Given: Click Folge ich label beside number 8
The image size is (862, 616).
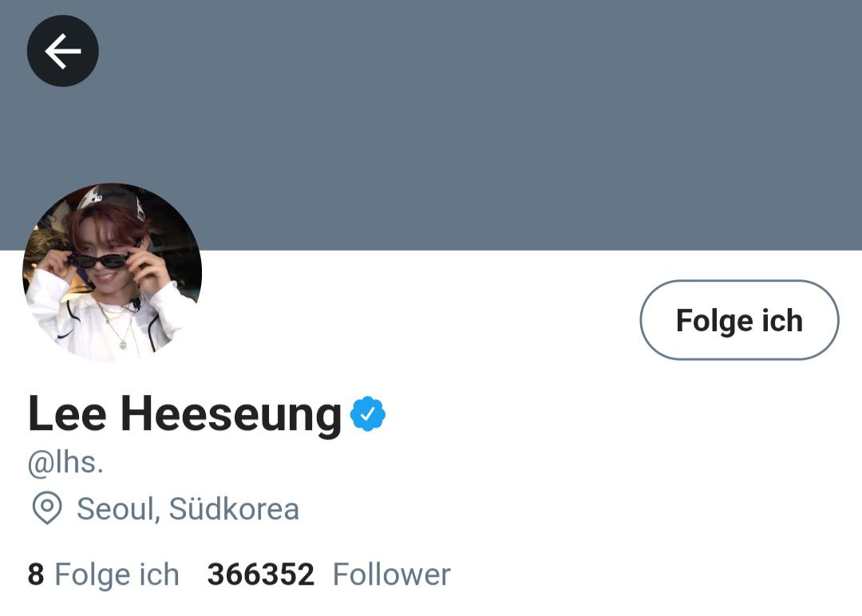Looking at the screenshot, I should click(117, 575).
